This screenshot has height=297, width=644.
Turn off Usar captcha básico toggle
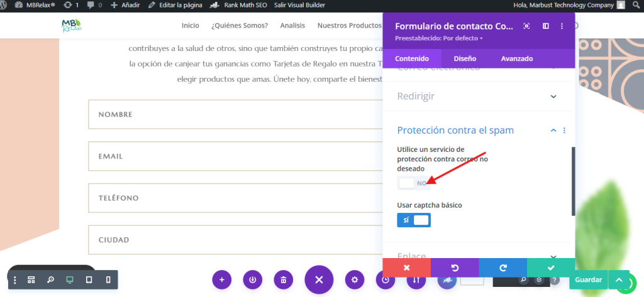[x=414, y=220]
